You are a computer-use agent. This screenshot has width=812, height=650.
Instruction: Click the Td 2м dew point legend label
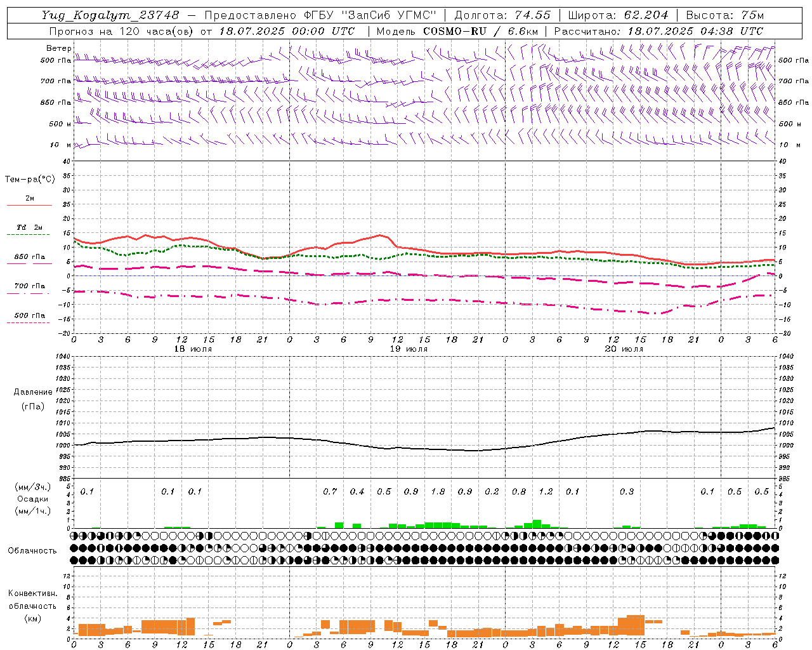(x=29, y=227)
